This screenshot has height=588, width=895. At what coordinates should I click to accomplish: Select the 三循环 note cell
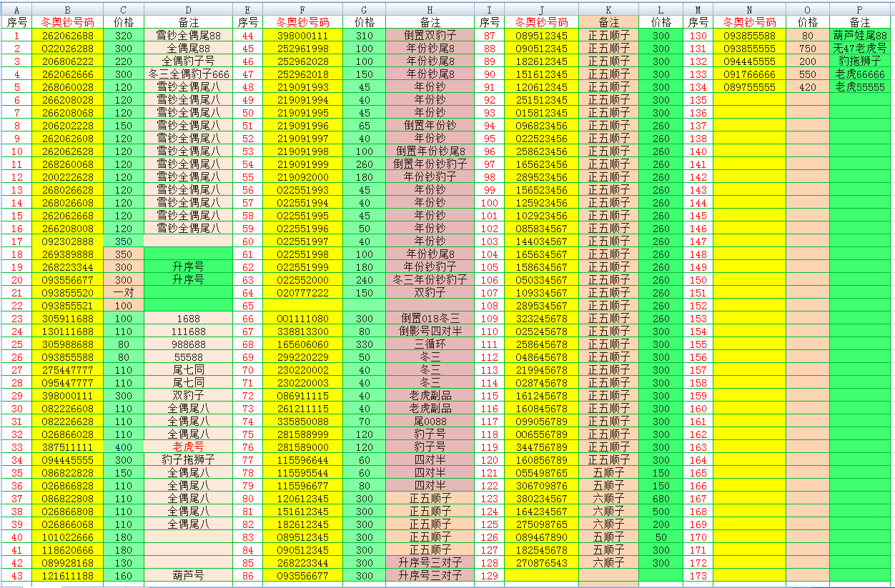click(430, 344)
